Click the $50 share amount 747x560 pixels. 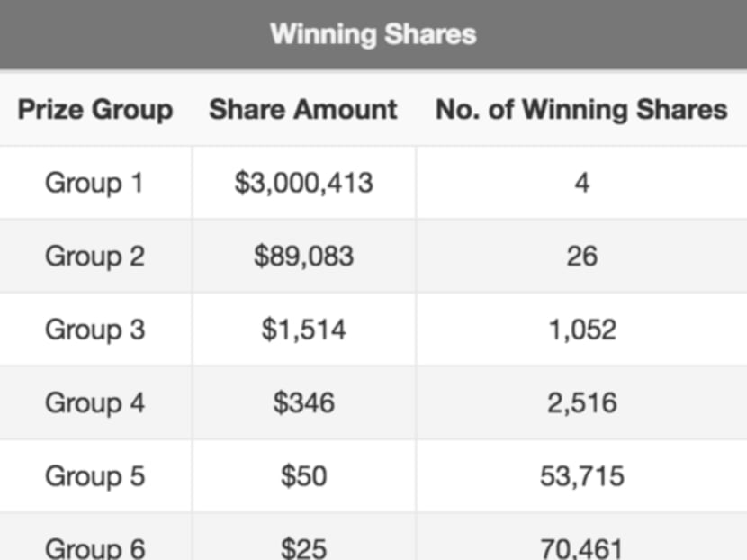pyautogui.click(x=303, y=475)
